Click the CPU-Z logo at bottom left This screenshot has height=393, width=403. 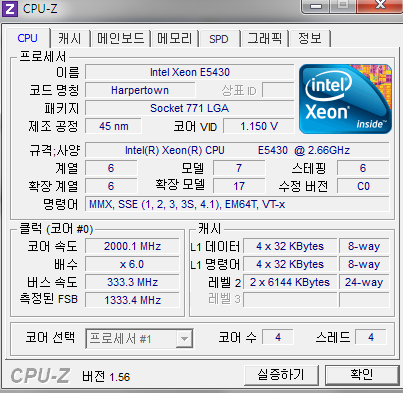[x=40, y=376]
